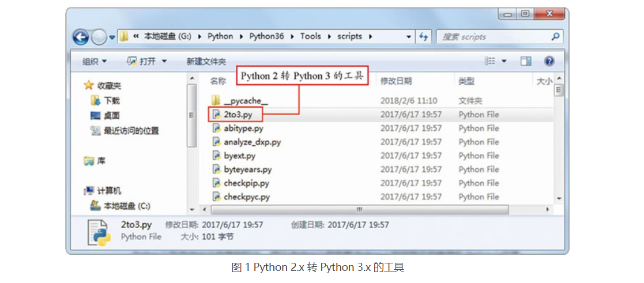Open 下载 in the sidebar
Viewport: 644px width, 283px height.
pos(112,100)
